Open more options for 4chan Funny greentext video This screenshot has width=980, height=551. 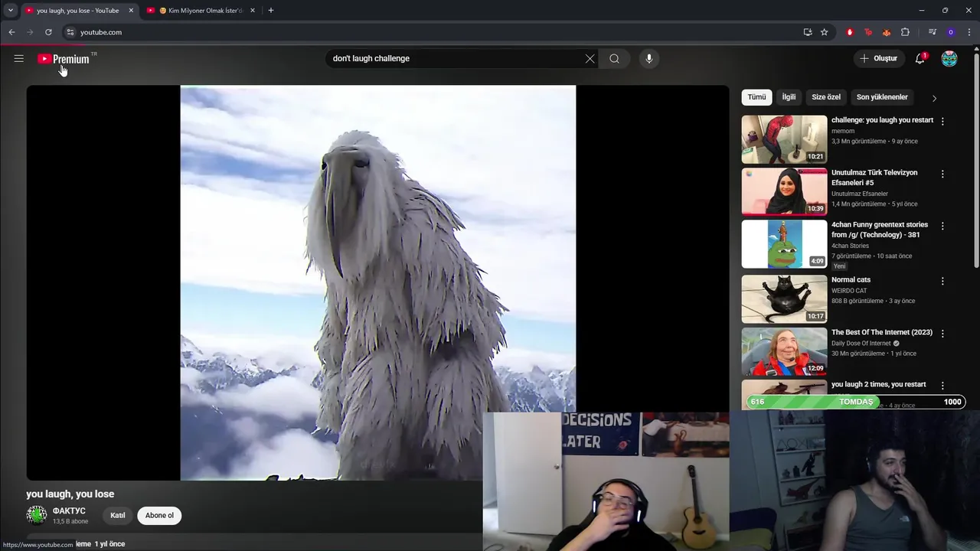coord(942,226)
